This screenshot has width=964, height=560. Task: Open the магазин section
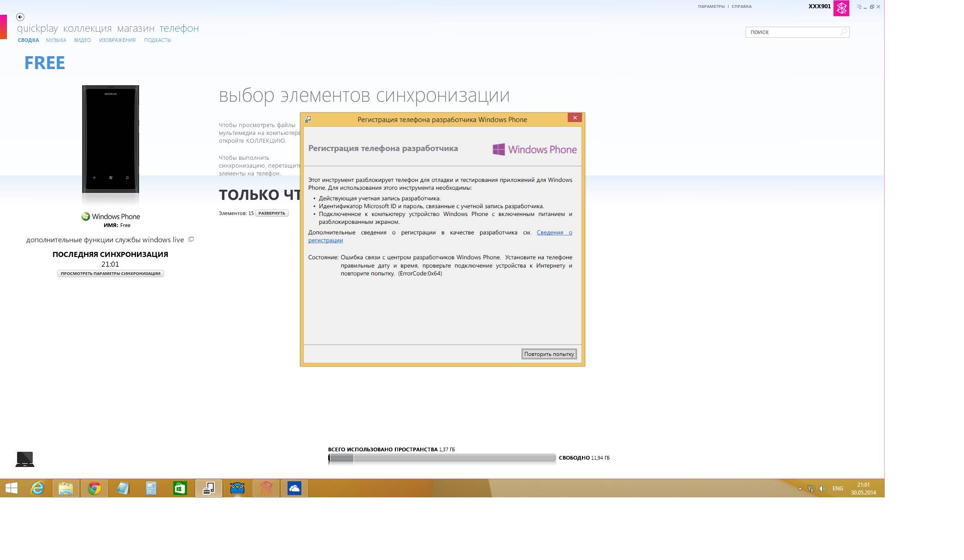click(135, 29)
